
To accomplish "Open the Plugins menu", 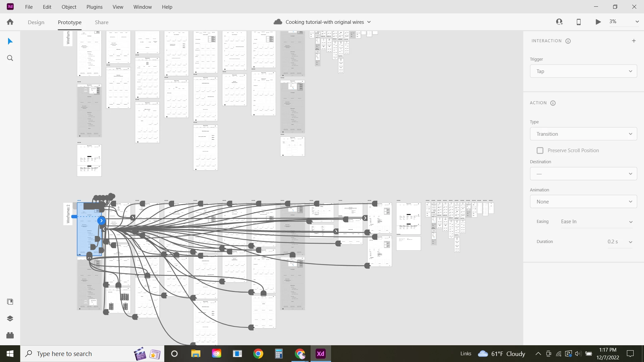I will pyautogui.click(x=94, y=7).
